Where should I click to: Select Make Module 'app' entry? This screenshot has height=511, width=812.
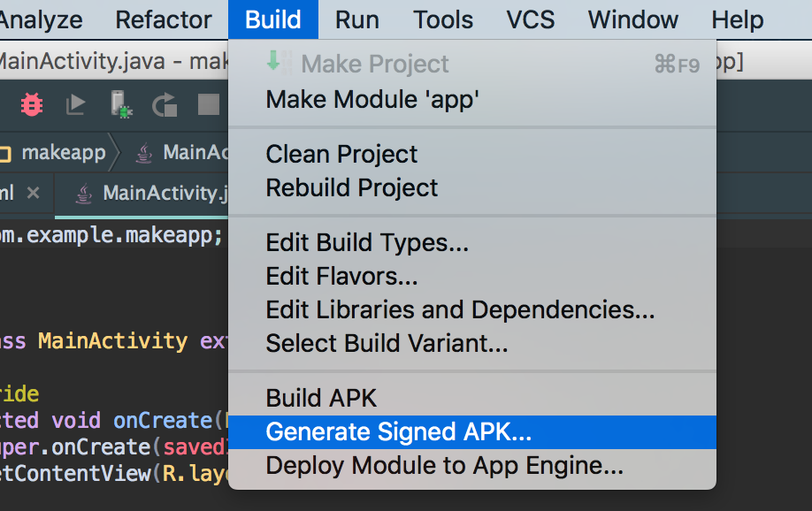(372, 99)
